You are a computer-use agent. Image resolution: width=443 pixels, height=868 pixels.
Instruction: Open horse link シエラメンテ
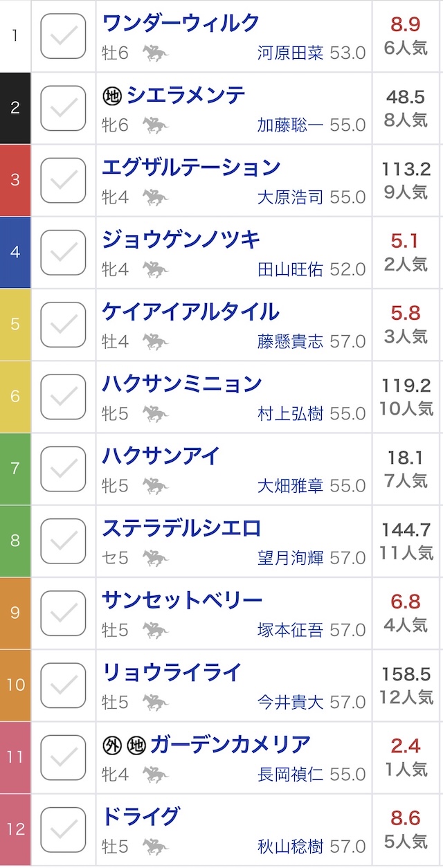[x=186, y=96]
